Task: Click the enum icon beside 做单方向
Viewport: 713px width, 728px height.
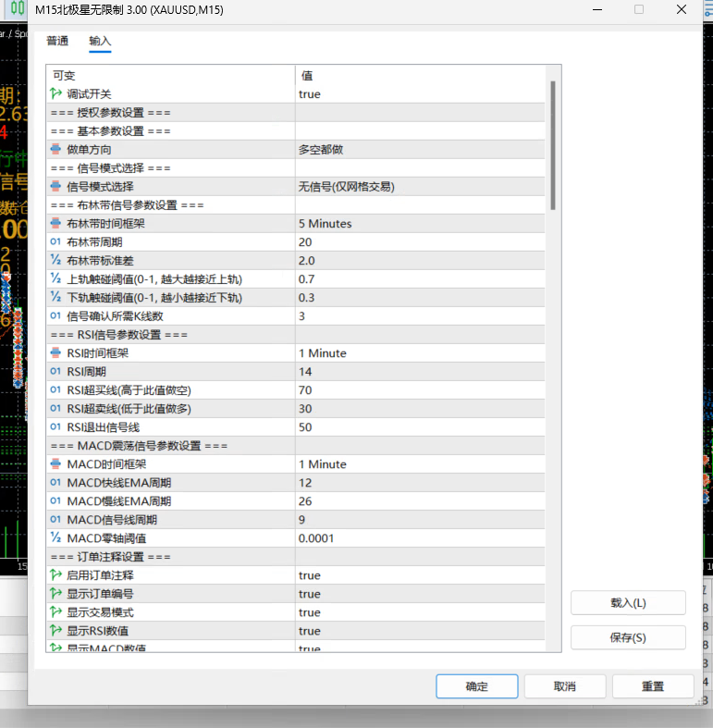Action: click(x=55, y=149)
